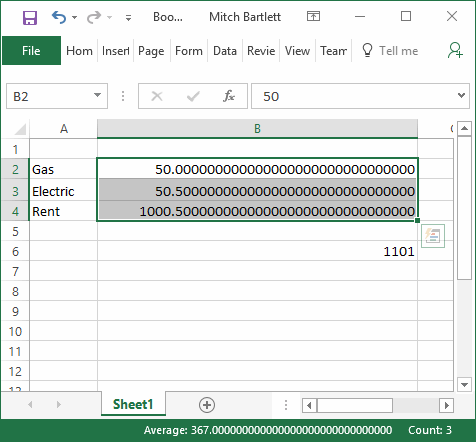Click the Share person icon
The image size is (476, 442).
pyautogui.click(x=455, y=50)
